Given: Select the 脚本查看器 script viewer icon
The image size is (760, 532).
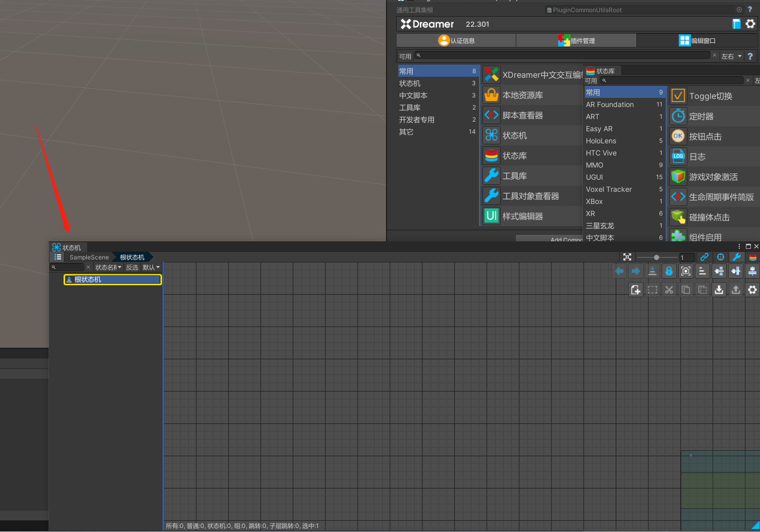Looking at the screenshot, I should coord(491,115).
